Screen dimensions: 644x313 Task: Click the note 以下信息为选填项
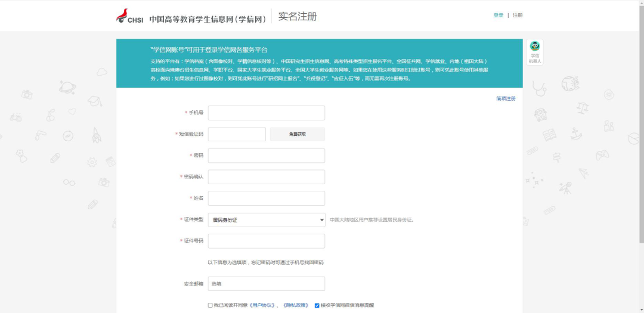tap(266, 262)
